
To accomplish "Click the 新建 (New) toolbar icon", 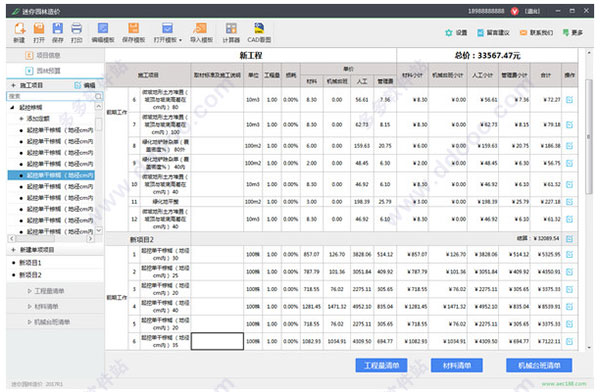I will pos(20,28).
